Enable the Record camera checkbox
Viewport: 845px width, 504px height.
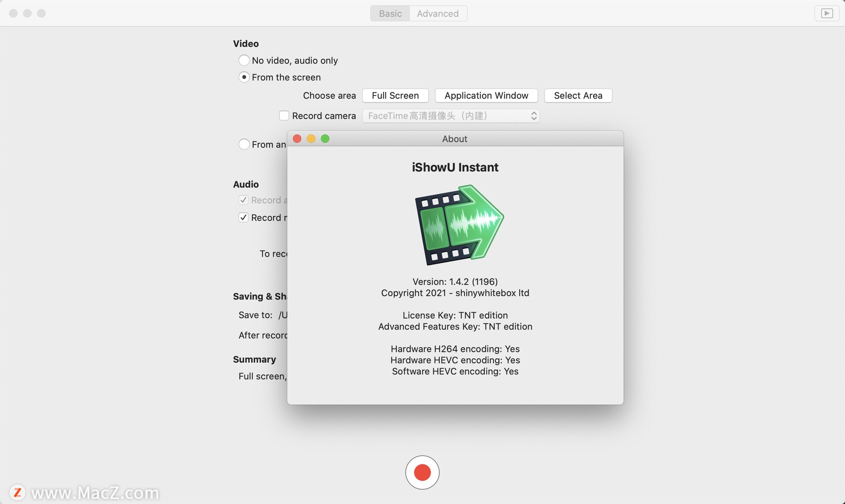[284, 116]
